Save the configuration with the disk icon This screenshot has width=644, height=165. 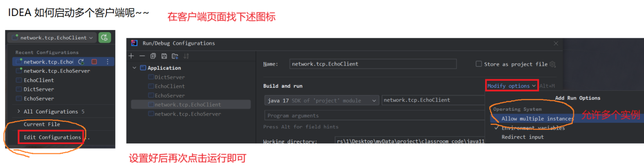coord(164,56)
